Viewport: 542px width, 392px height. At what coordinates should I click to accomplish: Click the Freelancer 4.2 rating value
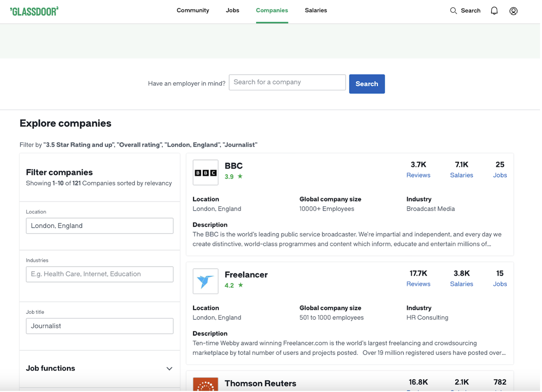230,286
